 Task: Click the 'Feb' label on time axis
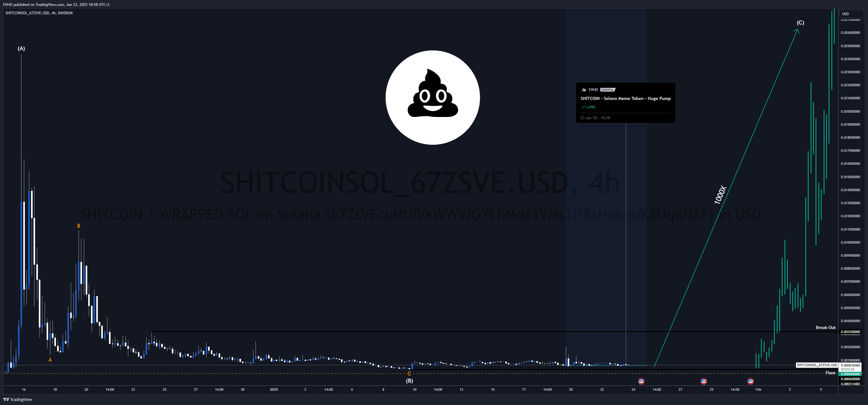[x=758, y=389]
